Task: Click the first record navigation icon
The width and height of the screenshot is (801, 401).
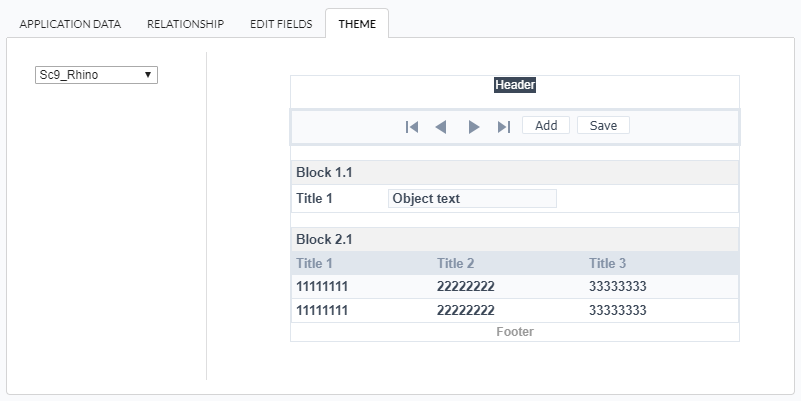Action: pos(411,127)
